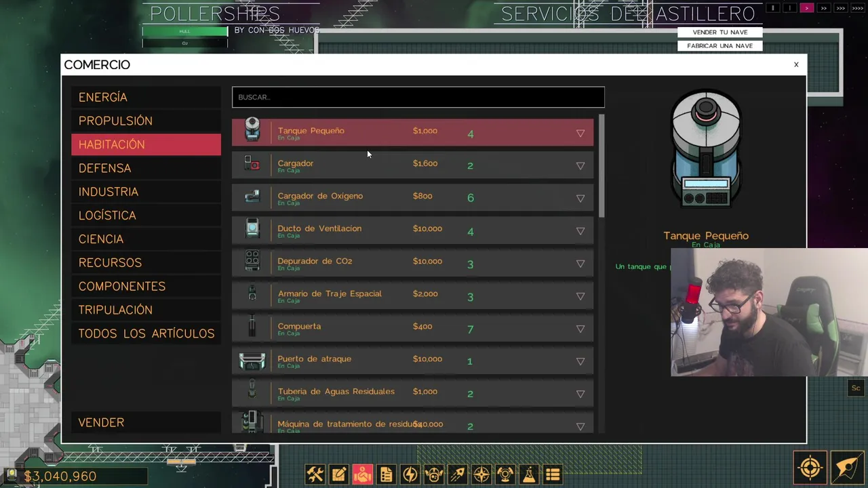
Task: Click the Cargador de Oxigeno item icon
Action: [252, 196]
